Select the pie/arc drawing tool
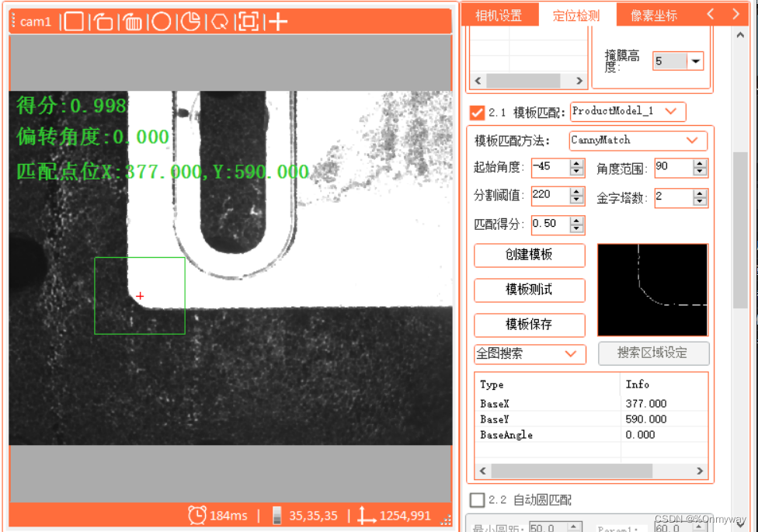The width and height of the screenshot is (758, 532). (x=190, y=21)
